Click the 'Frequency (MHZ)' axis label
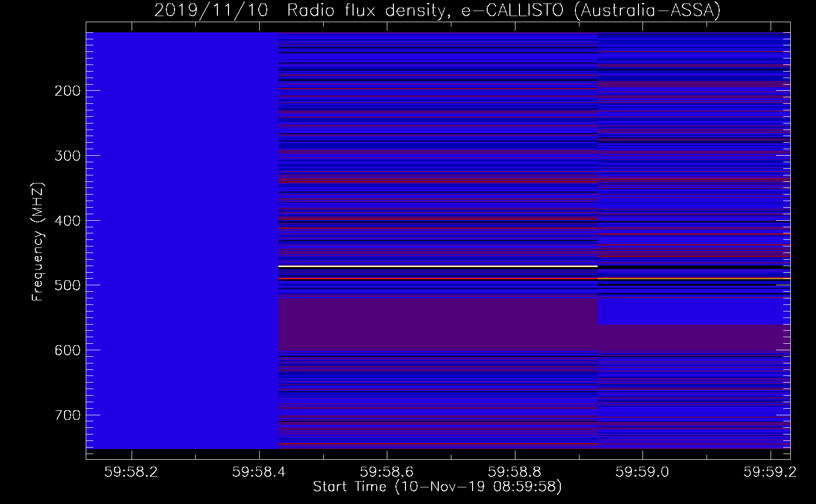Viewport: 816px width, 504px height. point(38,242)
